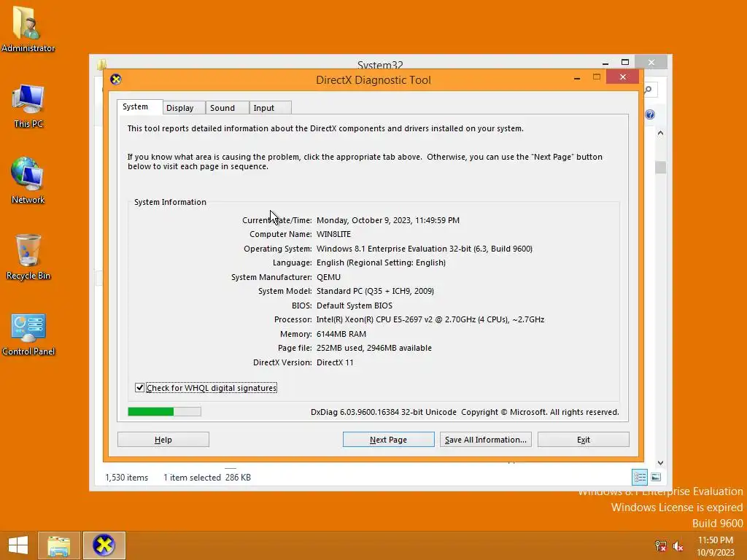Select the Recycle Bin desktop icon
Viewport: 747px width, 560px height.
click(x=28, y=257)
